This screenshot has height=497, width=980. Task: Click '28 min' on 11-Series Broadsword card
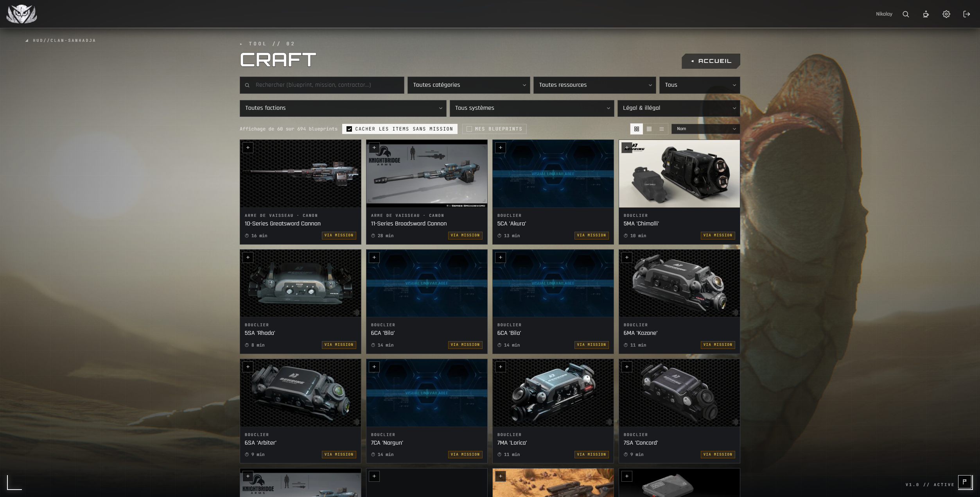click(x=386, y=236)
